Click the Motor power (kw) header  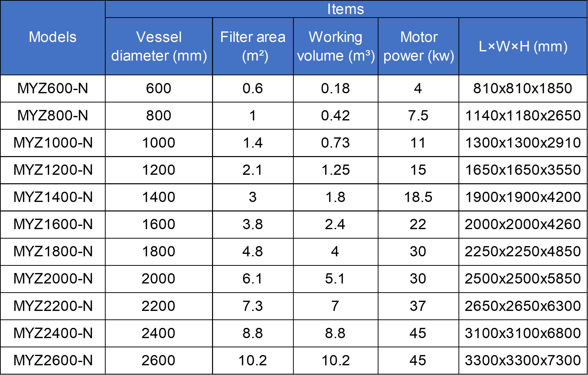(x=418, y=46)
